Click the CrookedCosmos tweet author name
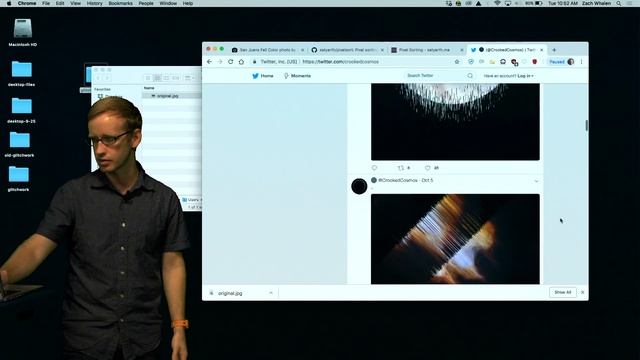The image size is (640, 360). tap(398, 180)
